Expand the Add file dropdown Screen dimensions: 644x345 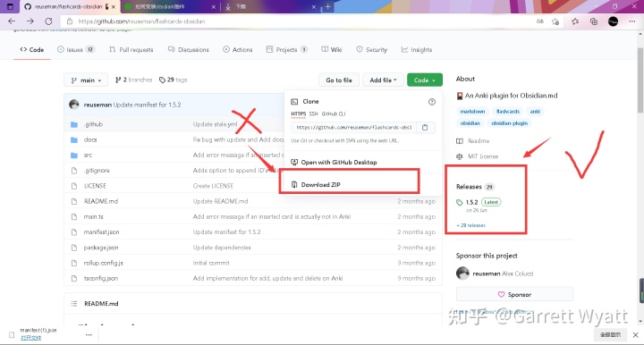383,80
